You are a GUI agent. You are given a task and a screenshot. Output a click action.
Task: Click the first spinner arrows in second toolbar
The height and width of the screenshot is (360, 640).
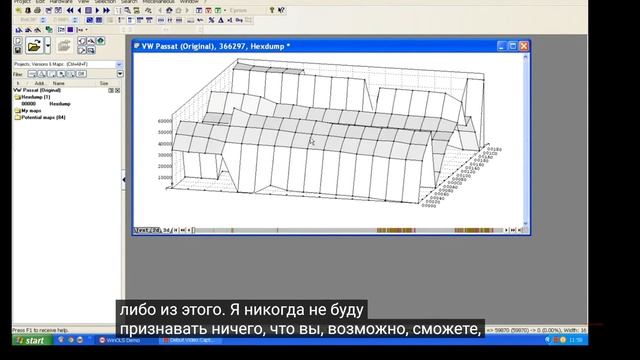pos(43,20)
